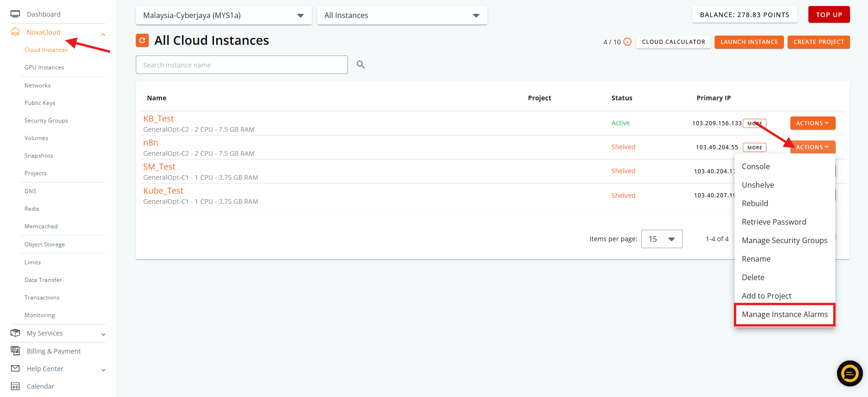Choose Delete in the actions menu
This screenshot has height=397, width=868.
coord(784,277)
